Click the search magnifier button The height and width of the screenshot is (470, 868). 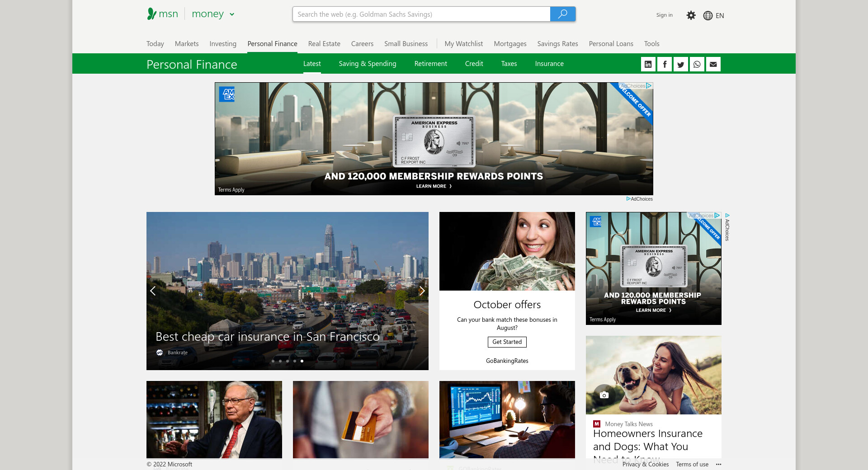click(562, 14)
